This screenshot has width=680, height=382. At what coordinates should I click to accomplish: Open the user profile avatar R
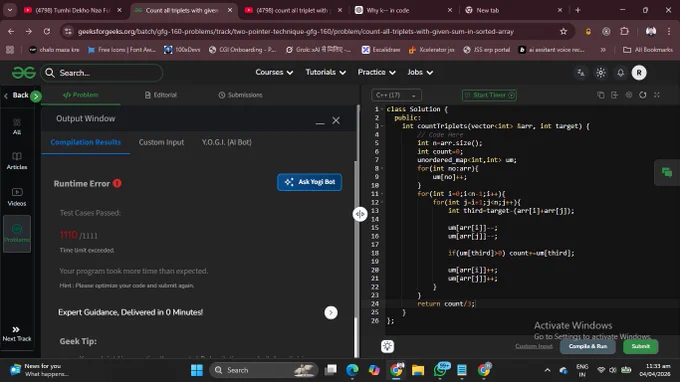(639, 73)
